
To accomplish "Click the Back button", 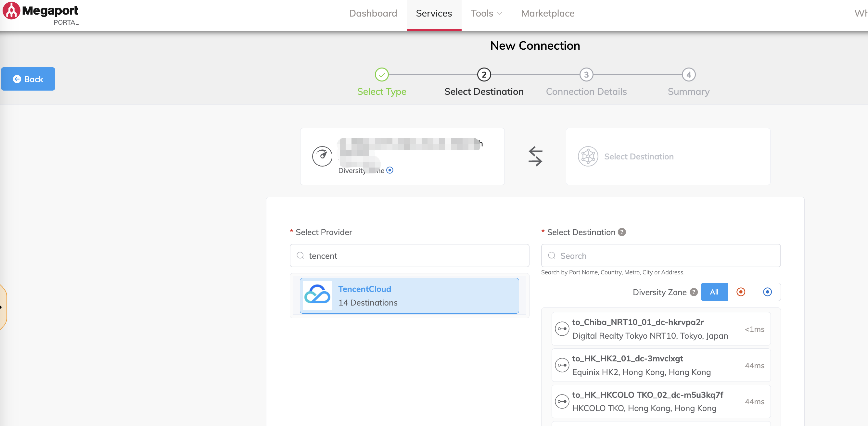I will 28,79.
